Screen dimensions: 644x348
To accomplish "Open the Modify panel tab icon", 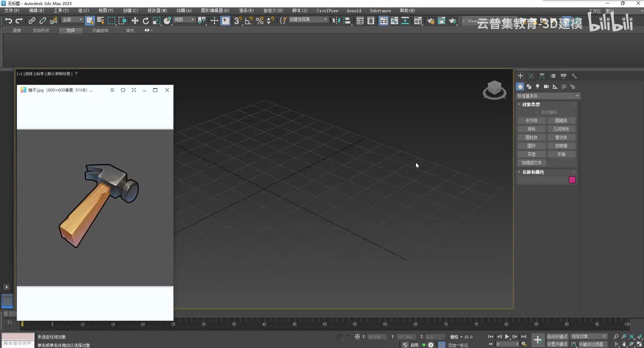I will point(531,76).
